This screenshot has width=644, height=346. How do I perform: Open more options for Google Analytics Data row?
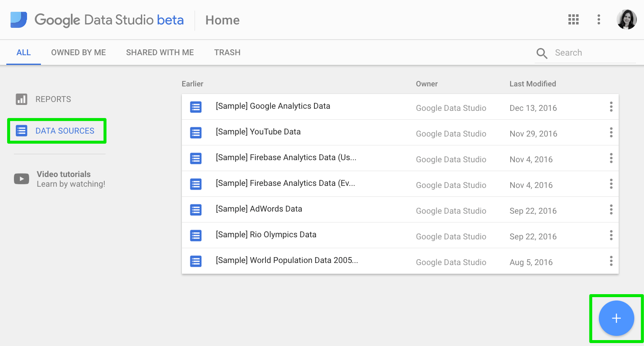click(611, 107)
